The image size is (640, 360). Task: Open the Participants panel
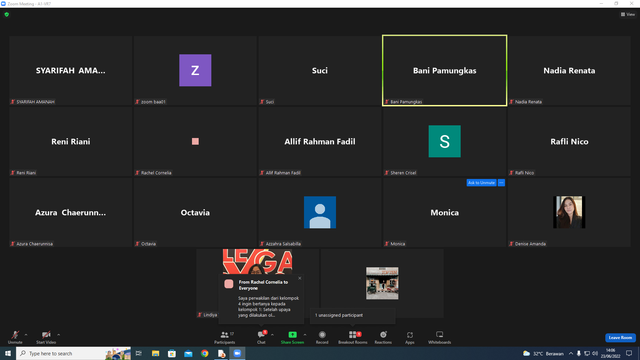pos(224,337)
